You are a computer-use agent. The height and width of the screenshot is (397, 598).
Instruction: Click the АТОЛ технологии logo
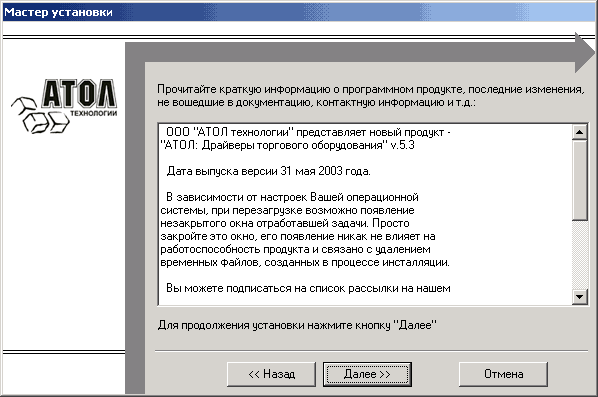pos(64,106)
